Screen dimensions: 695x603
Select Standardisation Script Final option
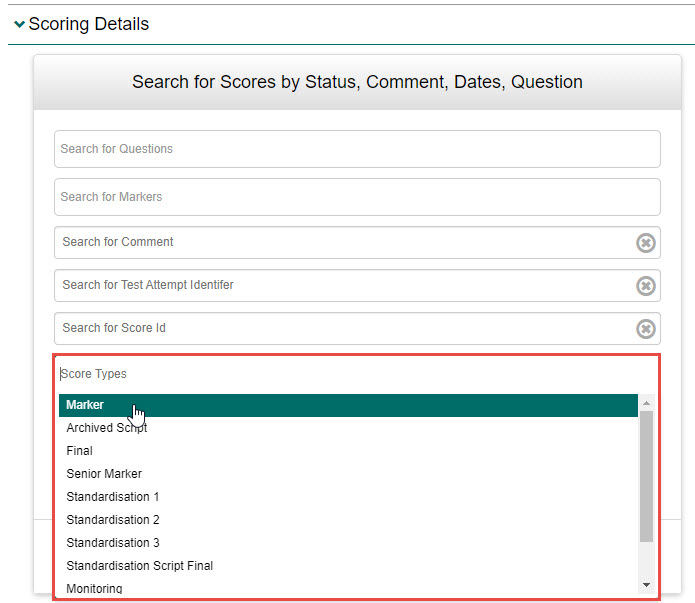coord(140,566)
